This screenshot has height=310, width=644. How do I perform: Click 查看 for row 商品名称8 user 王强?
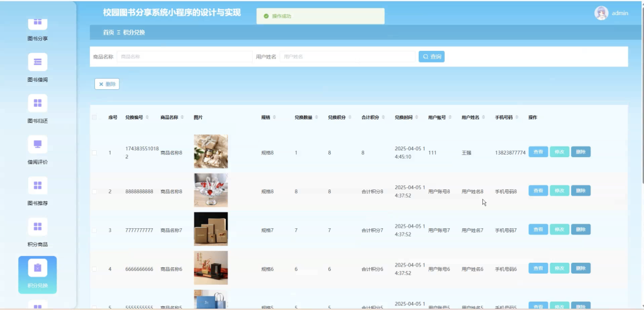pos(538,152)
